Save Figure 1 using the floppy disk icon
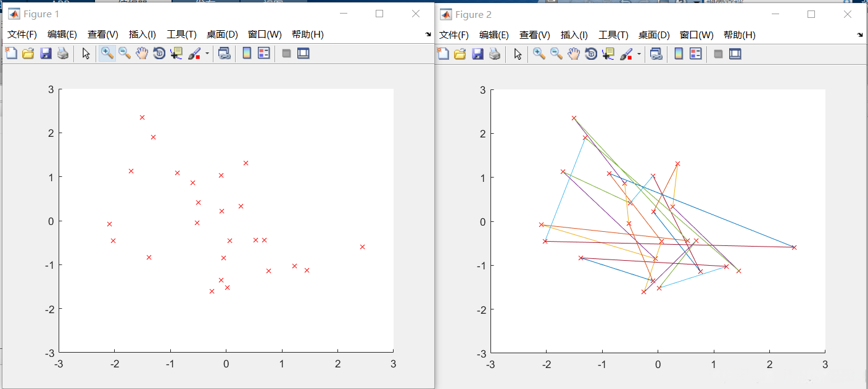The height and width of the screenshot is (389, 868). tap(46, 54)
